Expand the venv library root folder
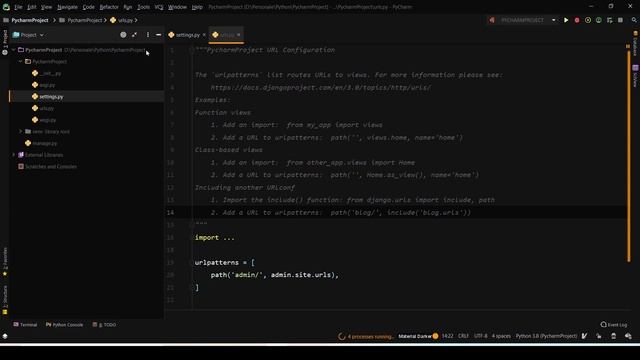 [x=20, y=131]
